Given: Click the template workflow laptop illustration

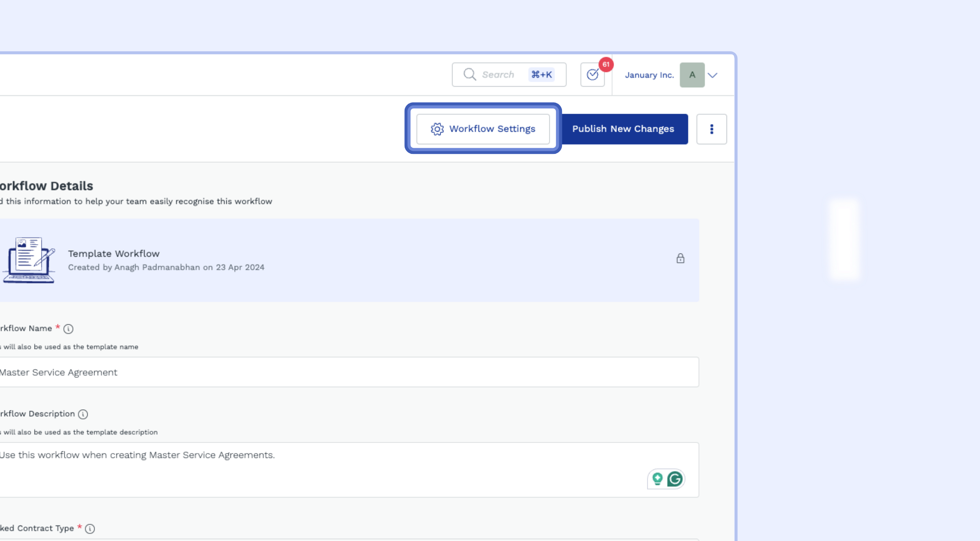Looking at the screenshot, I should pos(29,260).
